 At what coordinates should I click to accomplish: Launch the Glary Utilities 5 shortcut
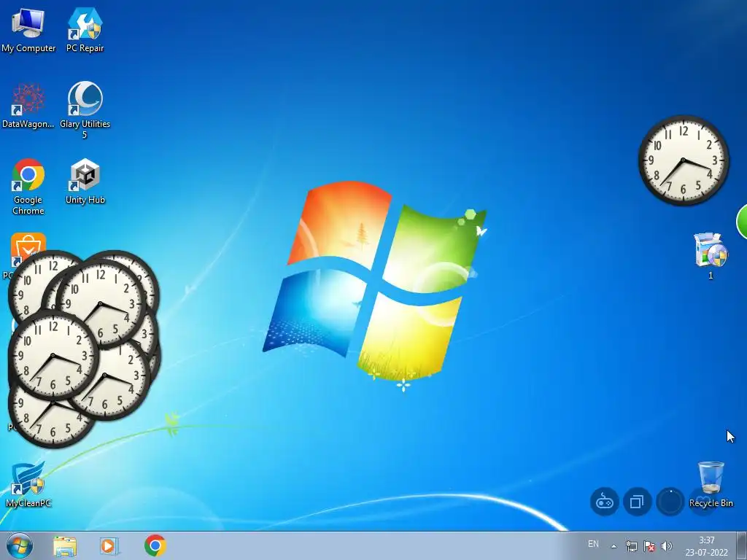tap(85, 109)
